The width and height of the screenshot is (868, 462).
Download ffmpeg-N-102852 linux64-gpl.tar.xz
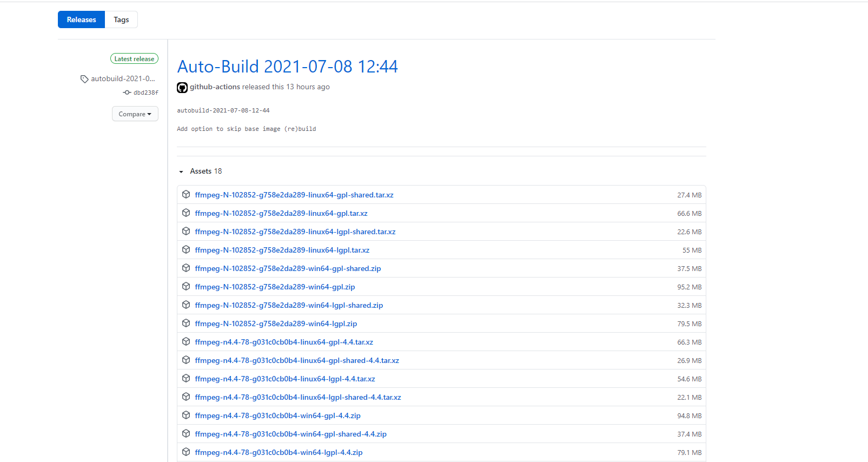(x=281, y=213)
